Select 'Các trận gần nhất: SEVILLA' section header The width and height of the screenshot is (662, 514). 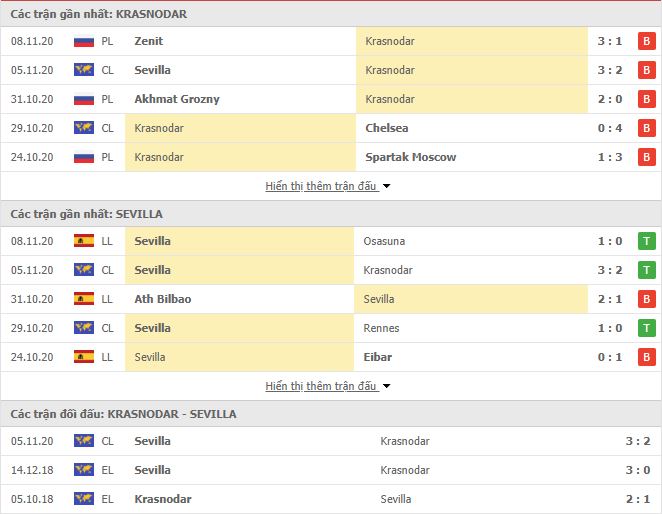[87, 214]
